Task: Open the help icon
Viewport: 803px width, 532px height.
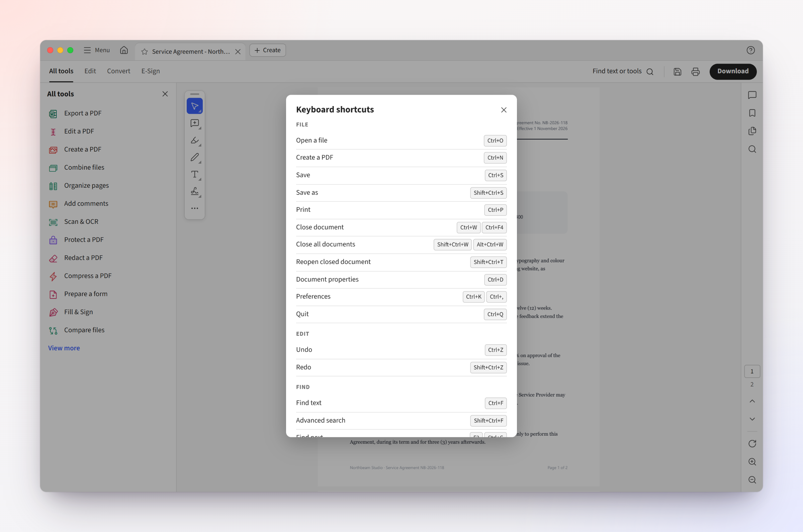Action: coord(750,50)
